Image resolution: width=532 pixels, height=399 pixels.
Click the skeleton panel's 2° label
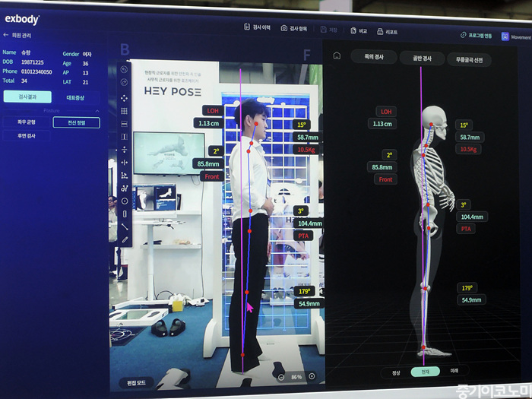click(389, 155)
